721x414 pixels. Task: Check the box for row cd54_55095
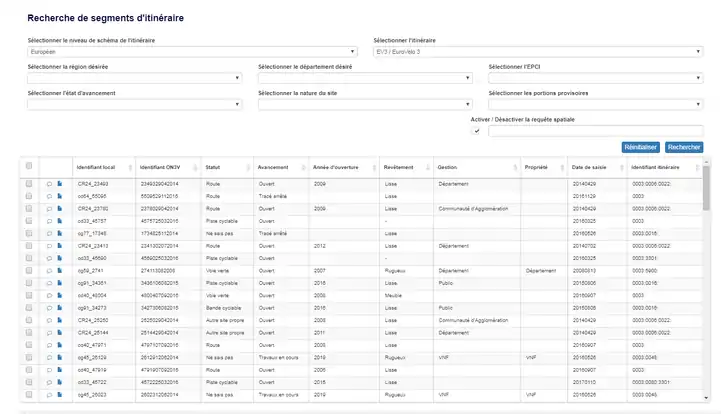(29, 196)
